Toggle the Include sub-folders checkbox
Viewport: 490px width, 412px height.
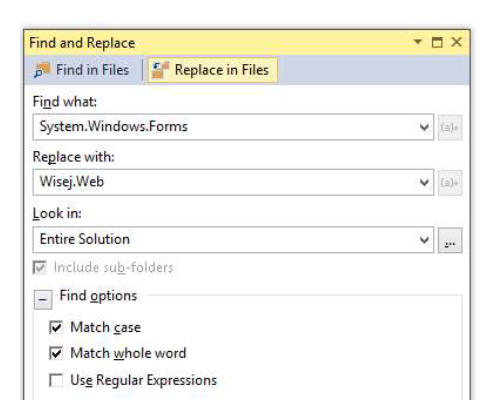40,268
